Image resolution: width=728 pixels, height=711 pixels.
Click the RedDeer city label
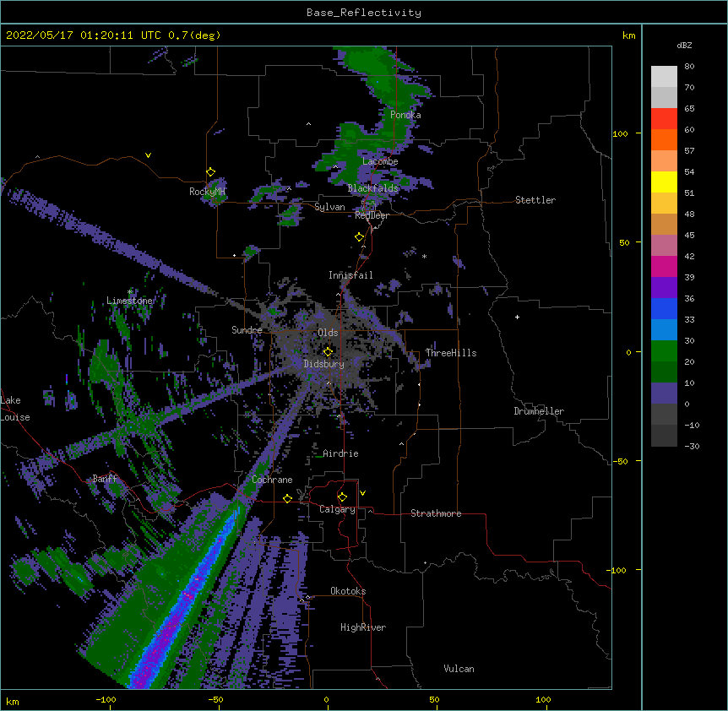pos(372,215)
